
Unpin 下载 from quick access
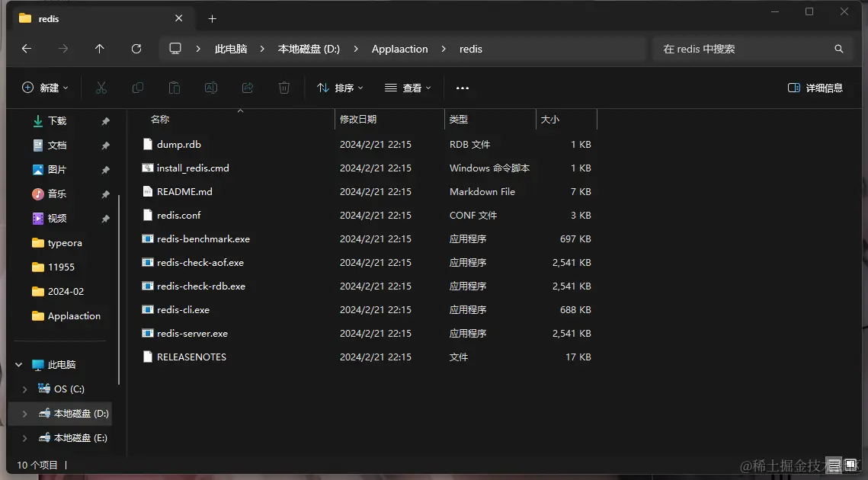pos(105,121)
